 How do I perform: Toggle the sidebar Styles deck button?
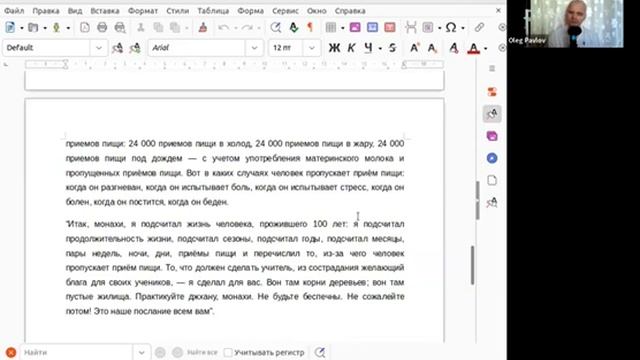tap(492, 114)
